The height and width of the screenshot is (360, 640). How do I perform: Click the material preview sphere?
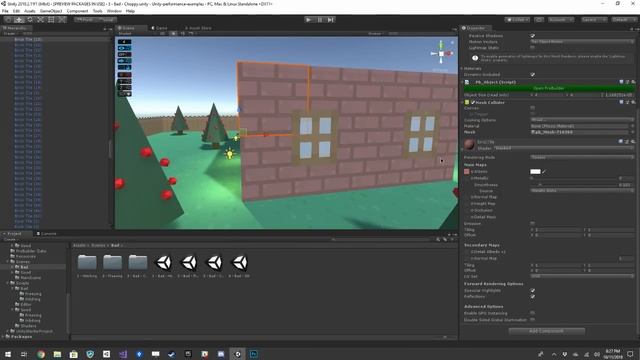[x=469, y=144]
